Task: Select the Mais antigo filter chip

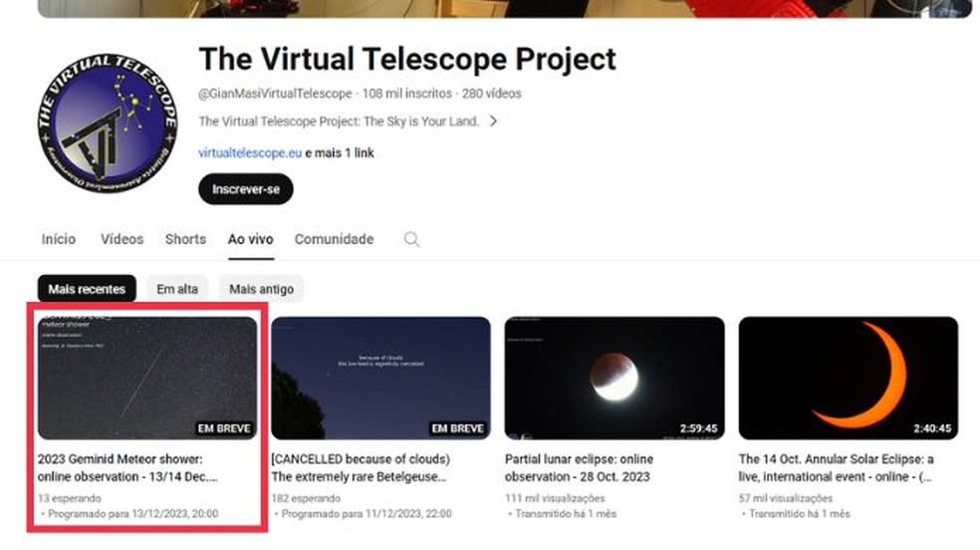Action: coord(261,289)
